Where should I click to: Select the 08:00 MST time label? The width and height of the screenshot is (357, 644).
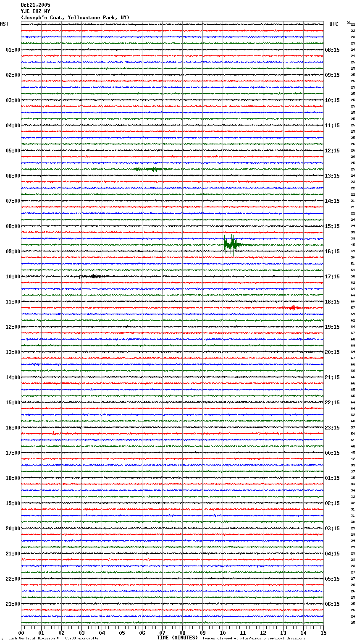point(13,226)
